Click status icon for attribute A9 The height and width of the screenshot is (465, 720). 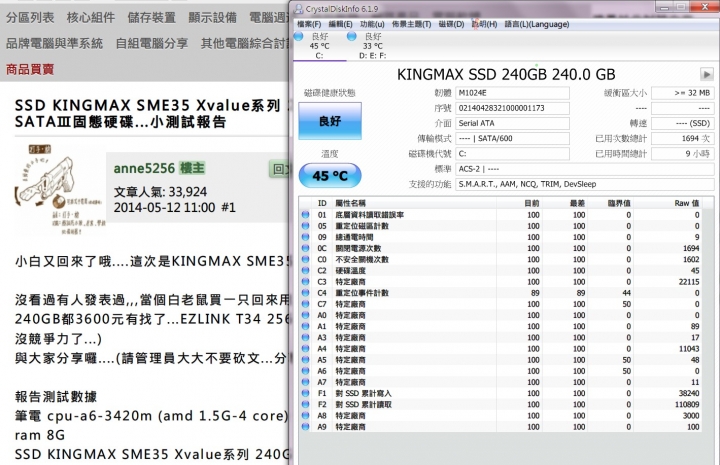[305, 427]
